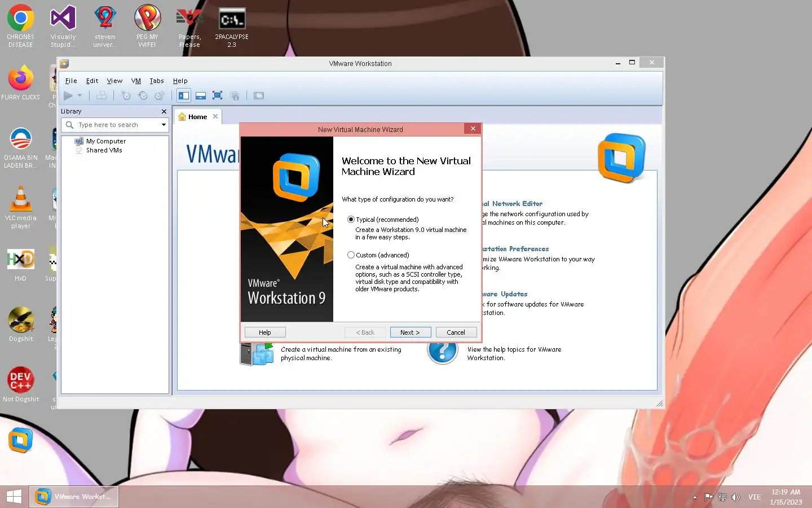This screenshot has height=508, width=812.
Task: Open the View menu
Action: pos(114,81)
